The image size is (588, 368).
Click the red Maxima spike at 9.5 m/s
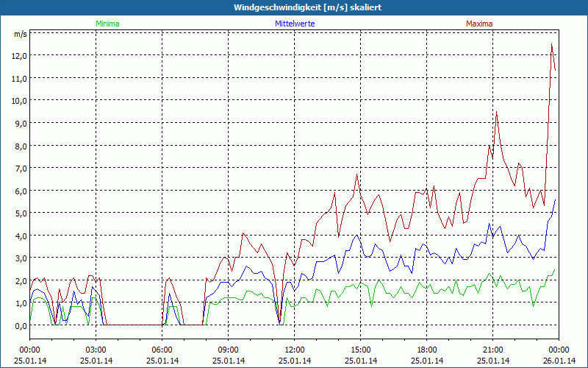[x=497, y=112]
